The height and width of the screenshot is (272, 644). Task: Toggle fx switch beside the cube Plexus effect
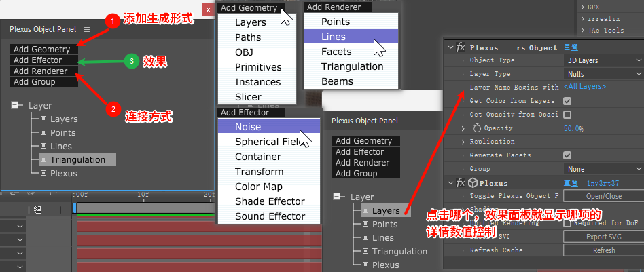(x=461, y=183)
